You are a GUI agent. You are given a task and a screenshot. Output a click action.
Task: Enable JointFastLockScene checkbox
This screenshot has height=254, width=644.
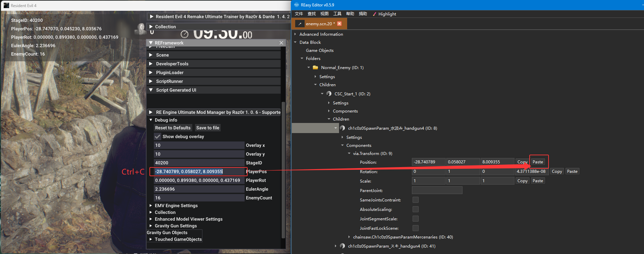[x=416, y=228]
